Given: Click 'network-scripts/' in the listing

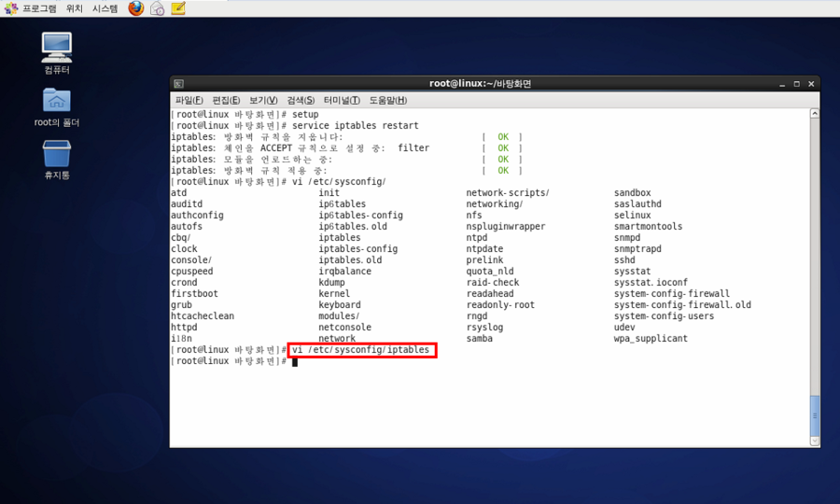Looking at the screenshot, I should coord(508,193).
